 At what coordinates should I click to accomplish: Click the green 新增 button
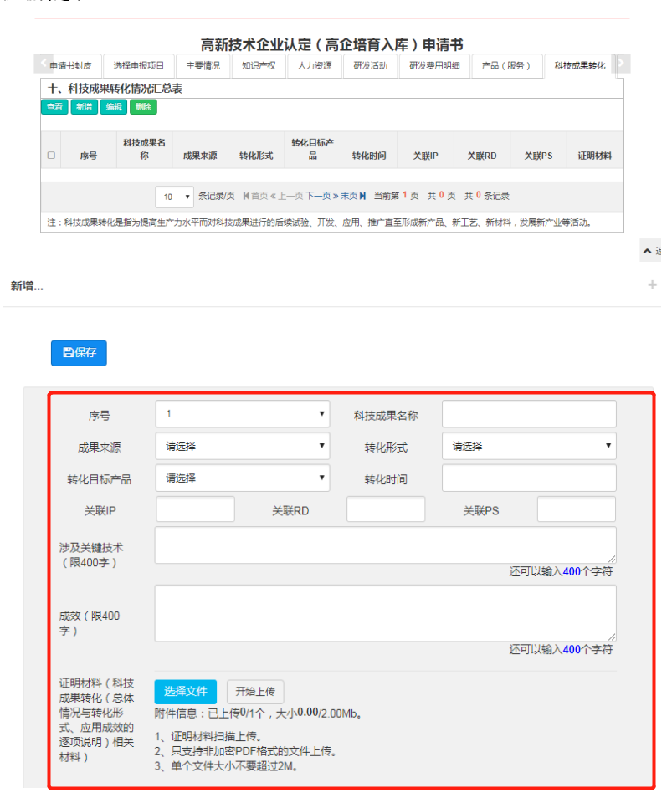(x=83, y=107)
